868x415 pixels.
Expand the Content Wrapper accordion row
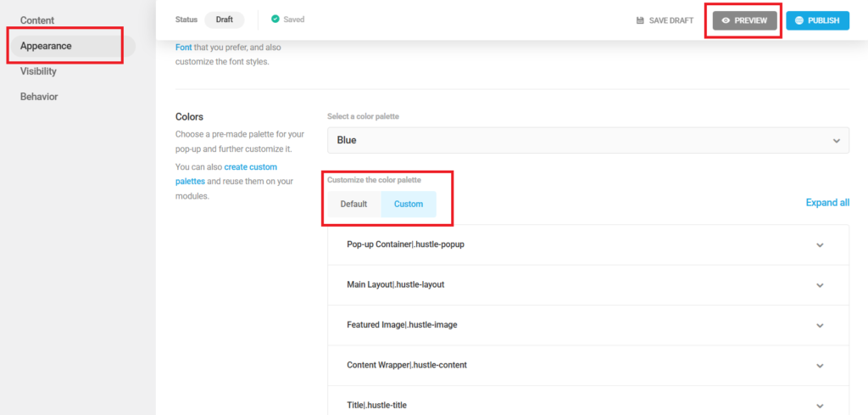click(x=588, y=366)
